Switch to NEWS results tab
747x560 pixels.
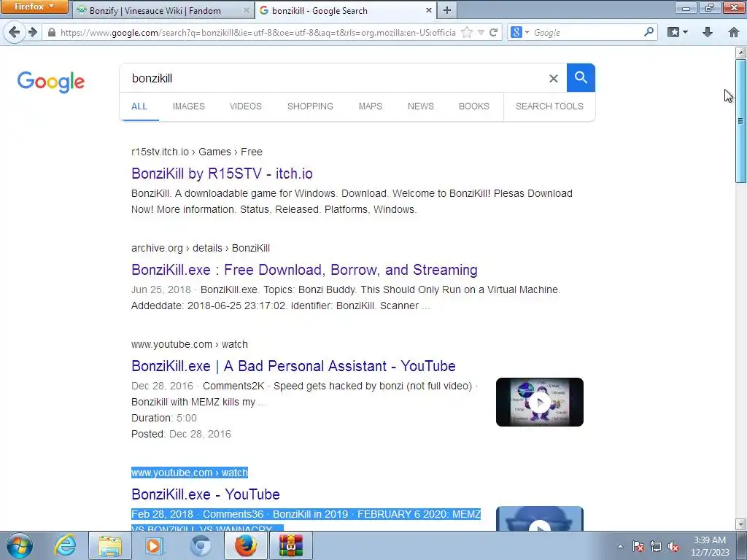[421, 106]
